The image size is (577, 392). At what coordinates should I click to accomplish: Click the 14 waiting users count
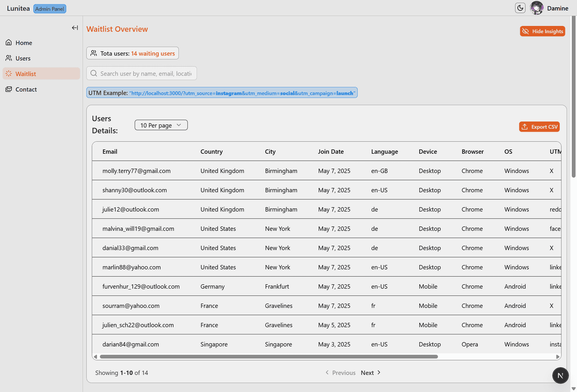(x=153, y=53)
